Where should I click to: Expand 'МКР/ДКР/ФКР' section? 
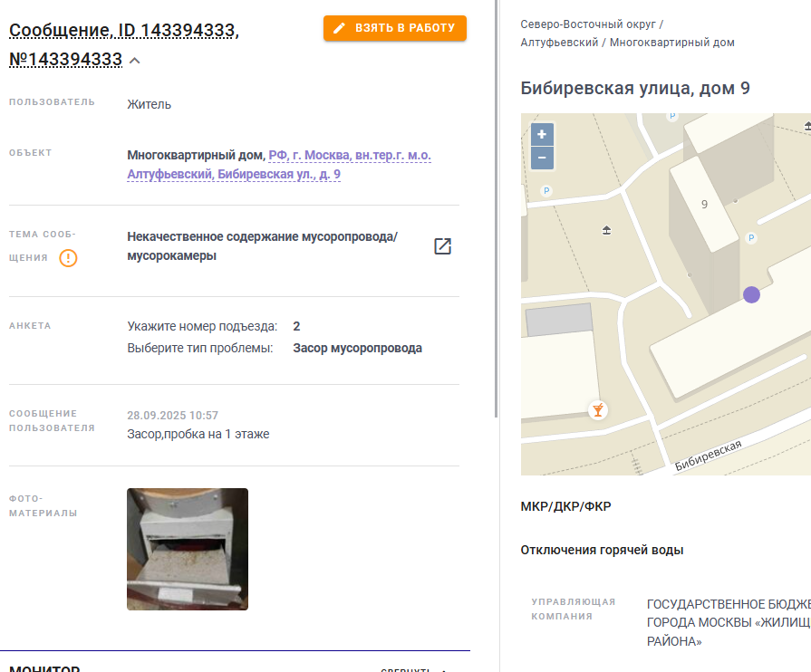565,506
